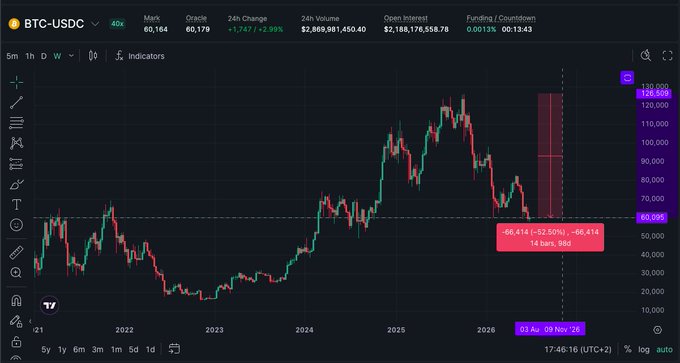Switch to the 5m timeframe
This screenshot has height=363, width=680.
pos(12,56)
